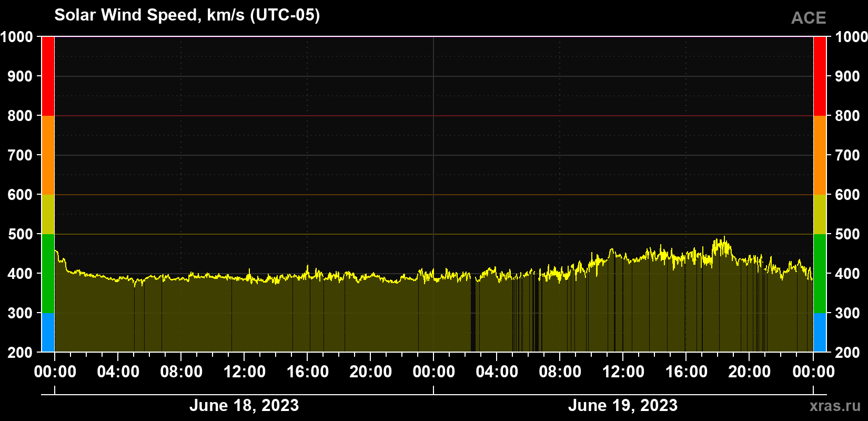Click the 12:00 time label under June 18
This screenshot has height=421, width=868.
pos(245,372)
